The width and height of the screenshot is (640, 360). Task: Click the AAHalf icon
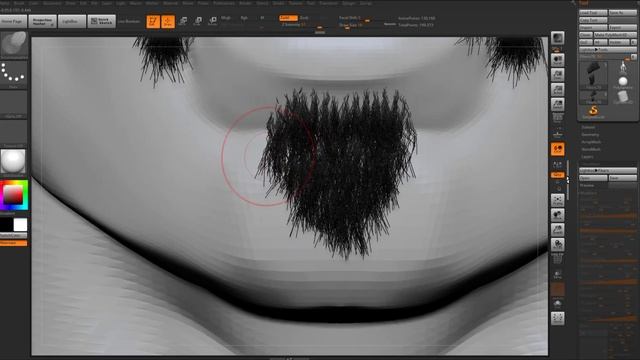(558, 104)
